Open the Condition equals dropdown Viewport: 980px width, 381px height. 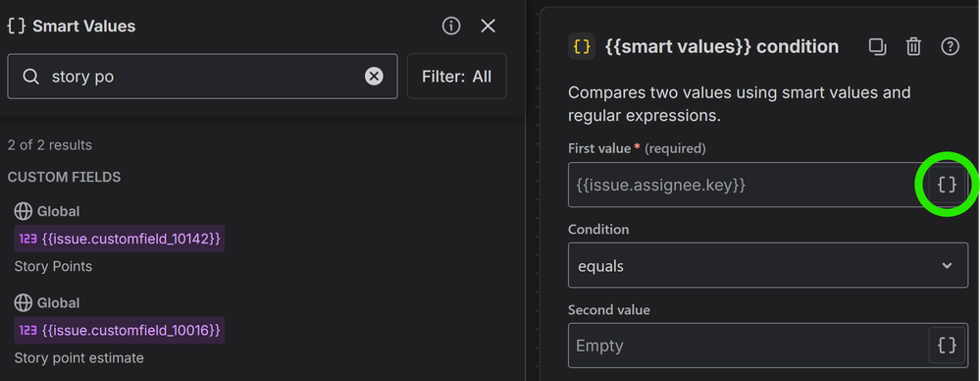point(767,265)
